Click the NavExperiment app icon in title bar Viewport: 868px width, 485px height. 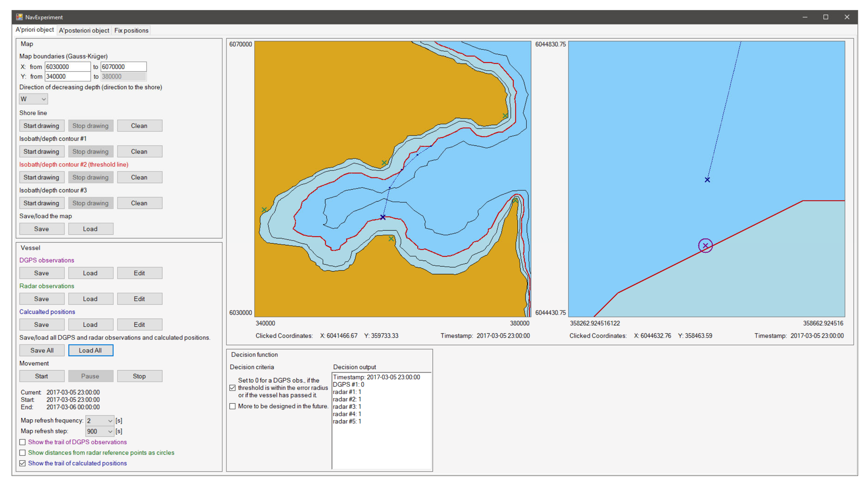(x=19, y=17)
